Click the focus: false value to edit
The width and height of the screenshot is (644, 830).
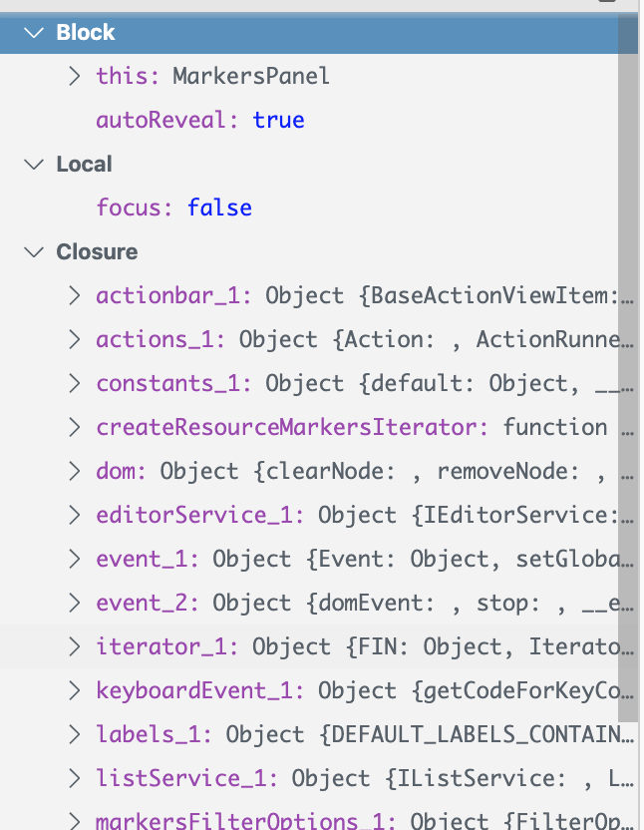click(220, 207)
